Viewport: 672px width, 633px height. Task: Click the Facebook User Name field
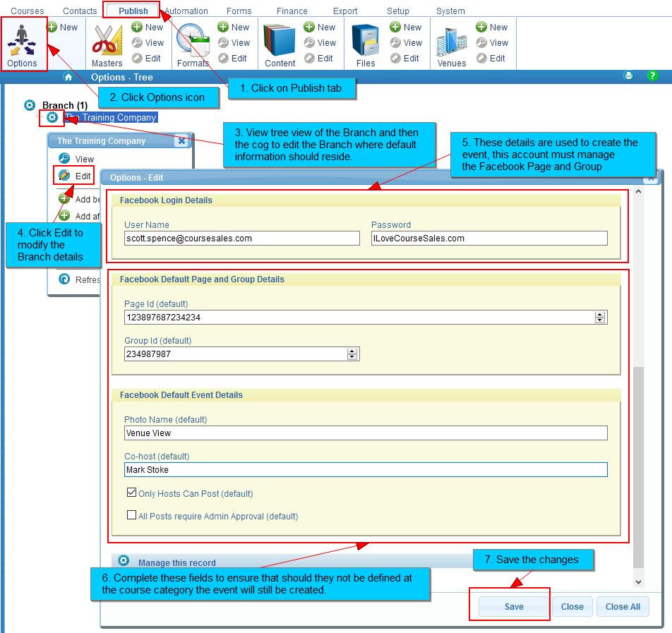pos(241,239)
